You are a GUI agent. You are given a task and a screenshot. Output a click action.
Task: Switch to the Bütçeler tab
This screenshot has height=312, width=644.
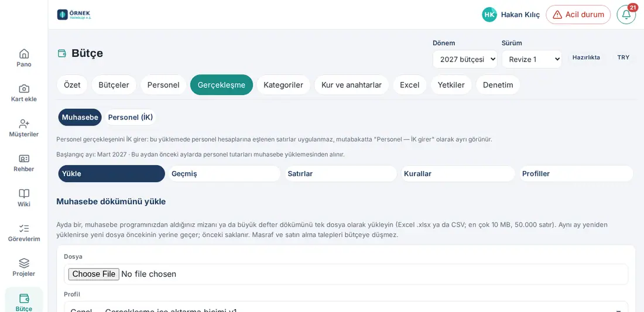(x=114, y=85)
